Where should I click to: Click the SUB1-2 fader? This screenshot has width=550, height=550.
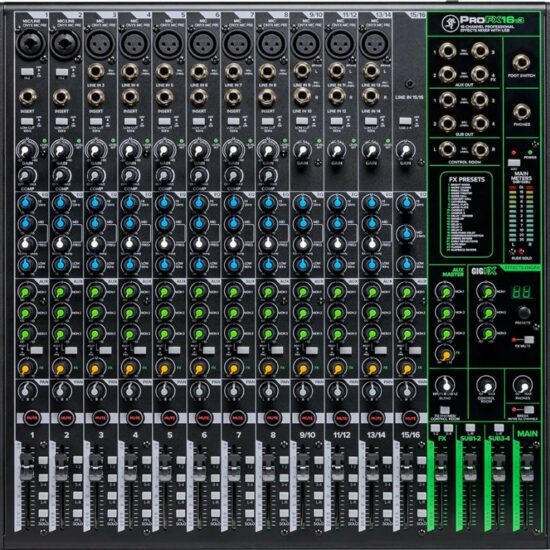tap(470, 467)
